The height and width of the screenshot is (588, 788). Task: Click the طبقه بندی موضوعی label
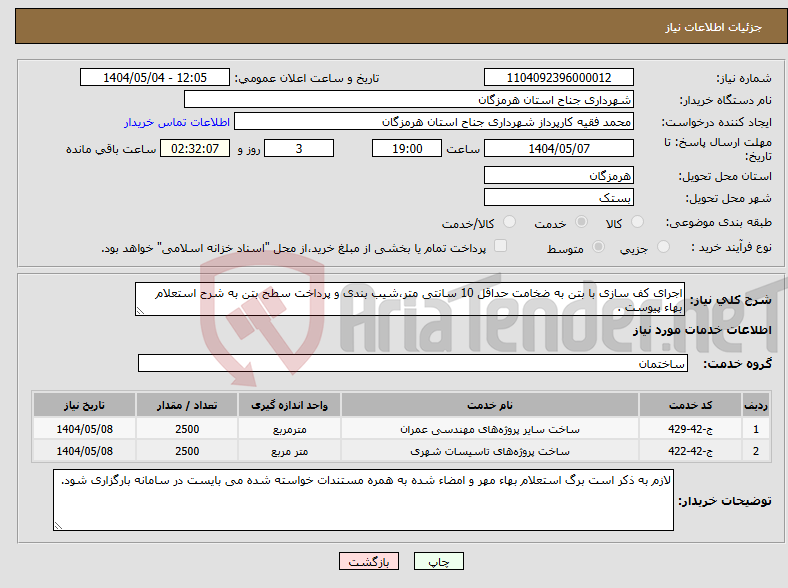(x=719, y=222)
